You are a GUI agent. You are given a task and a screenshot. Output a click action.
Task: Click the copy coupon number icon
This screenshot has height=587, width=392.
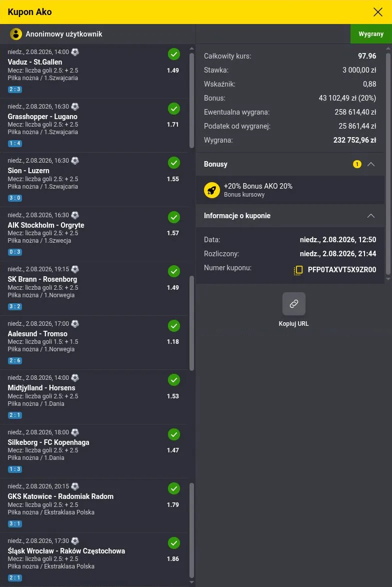(298, 270)
